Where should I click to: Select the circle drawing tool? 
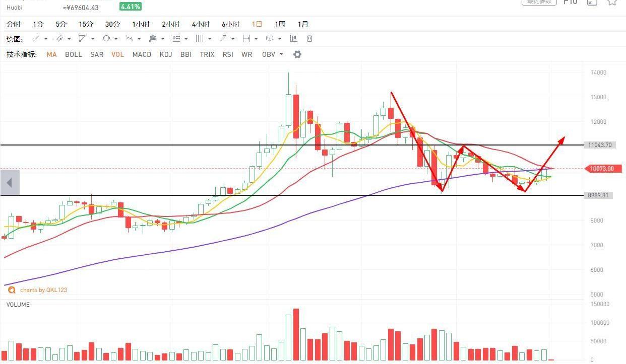click(106, 39)
